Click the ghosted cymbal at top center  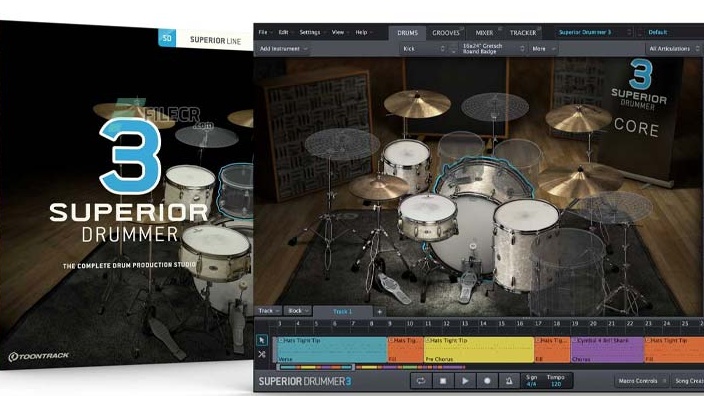pos(495,107)
